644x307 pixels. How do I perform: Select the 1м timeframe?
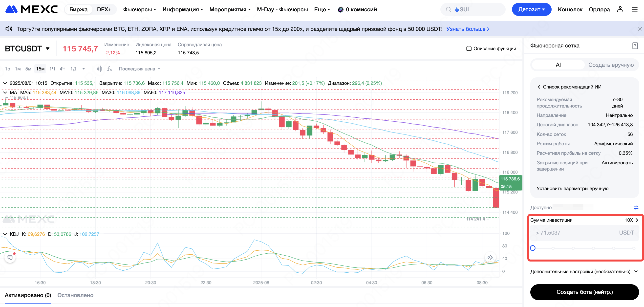pyautogui.click(x=18, y=69)
